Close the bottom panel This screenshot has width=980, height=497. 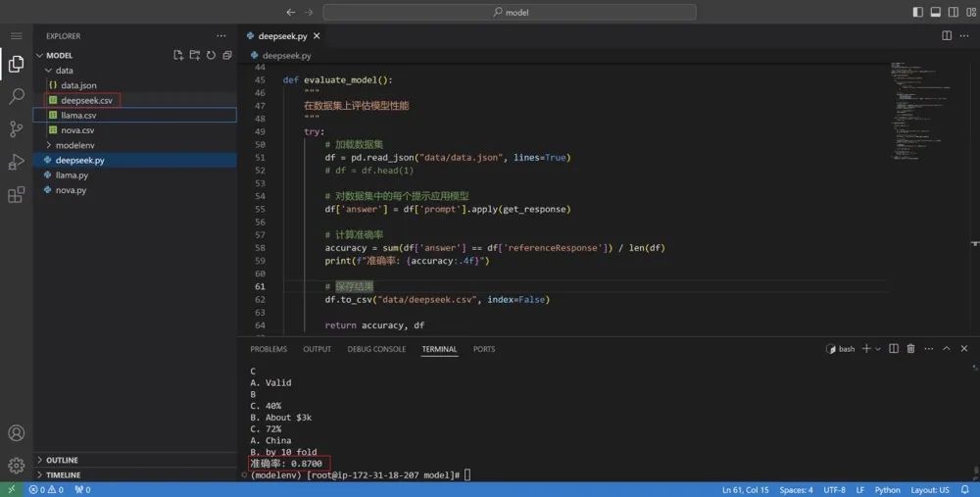pos(964,349)
